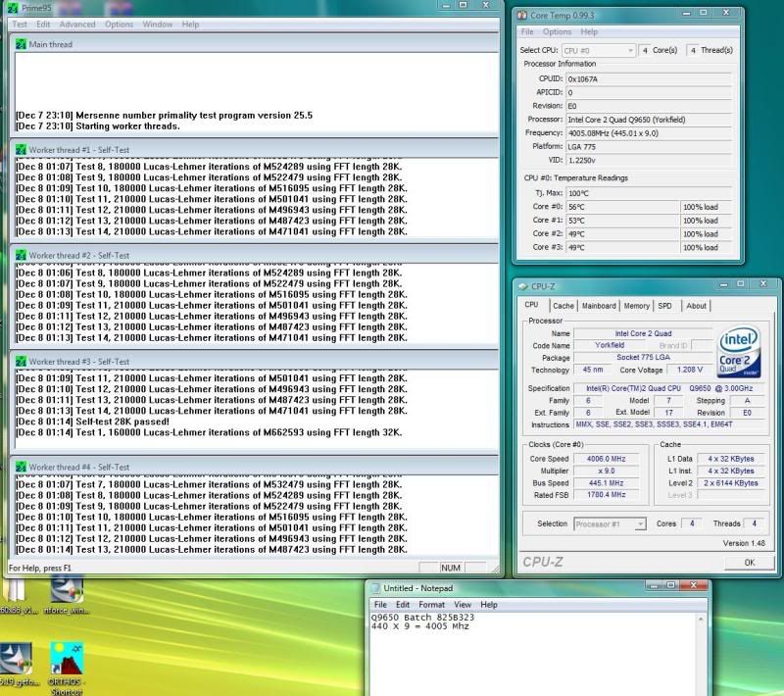Switch to the About tab in CPU-Z
The width and height of the screenshot is (784, 696).
click(x=696, y=306)
